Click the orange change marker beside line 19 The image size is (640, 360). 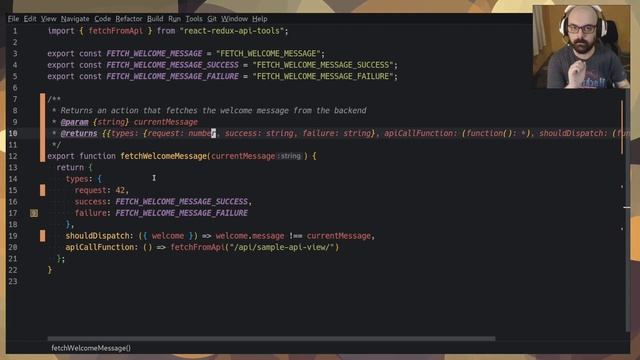(x=42, y=236)
